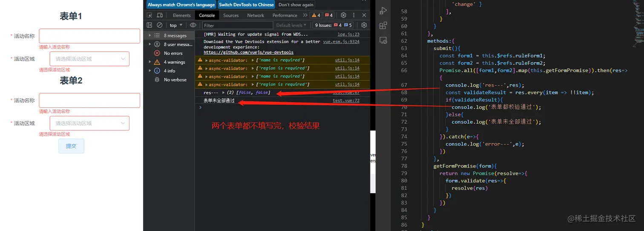This screenshot has height=231, width=644.
Task: Click the 'Don't show again' button
Action: click(296, 5)
